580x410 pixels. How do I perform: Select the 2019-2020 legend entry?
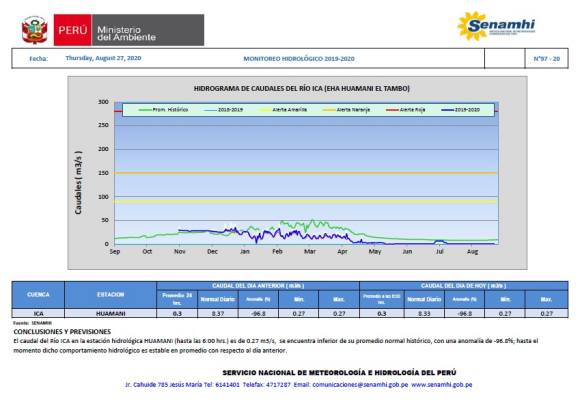461,110
